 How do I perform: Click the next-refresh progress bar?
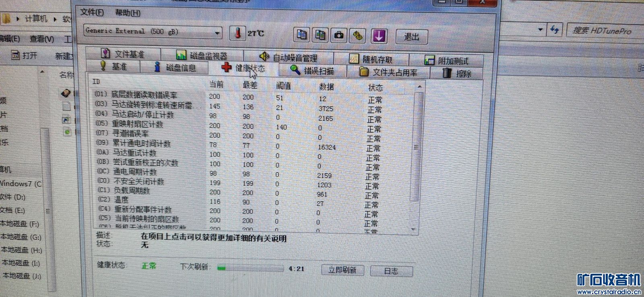(x=250, y=268)
